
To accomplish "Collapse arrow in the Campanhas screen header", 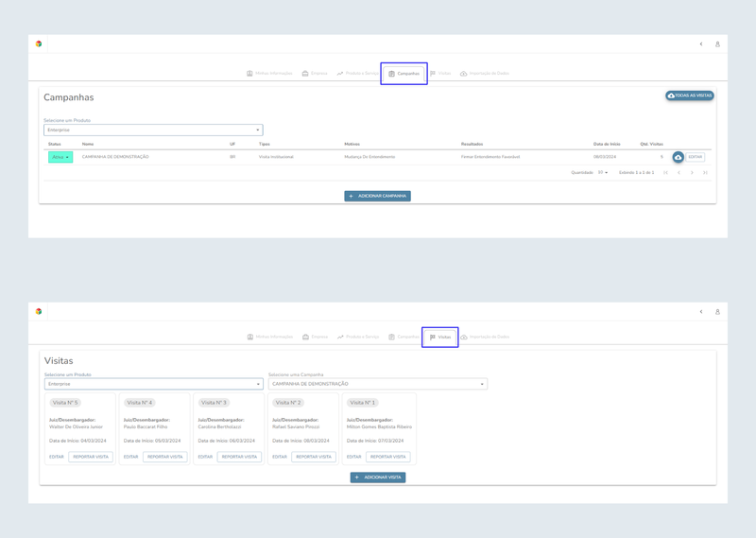I will 701,43.
